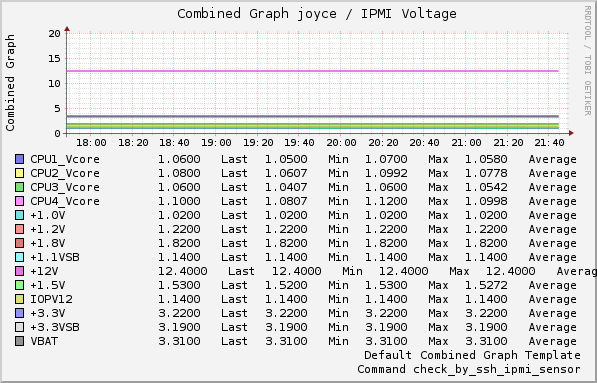Click 'Default Combined Graph Template' text

(x=472, y=355)
